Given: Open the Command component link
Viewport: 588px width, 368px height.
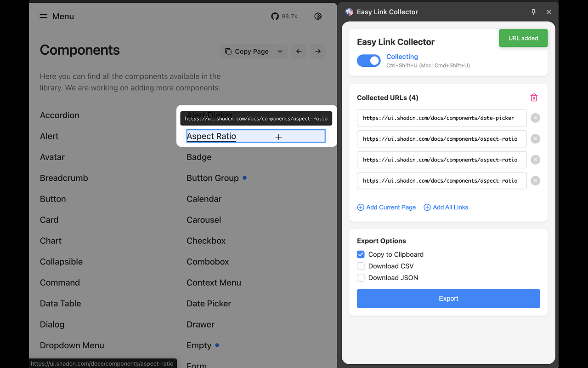Looking at the screenshot, I should 60,283.
